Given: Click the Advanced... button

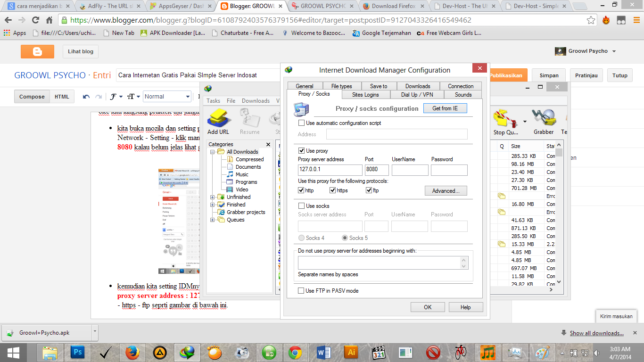Looking at the screenshot, I should coord(446,191).
